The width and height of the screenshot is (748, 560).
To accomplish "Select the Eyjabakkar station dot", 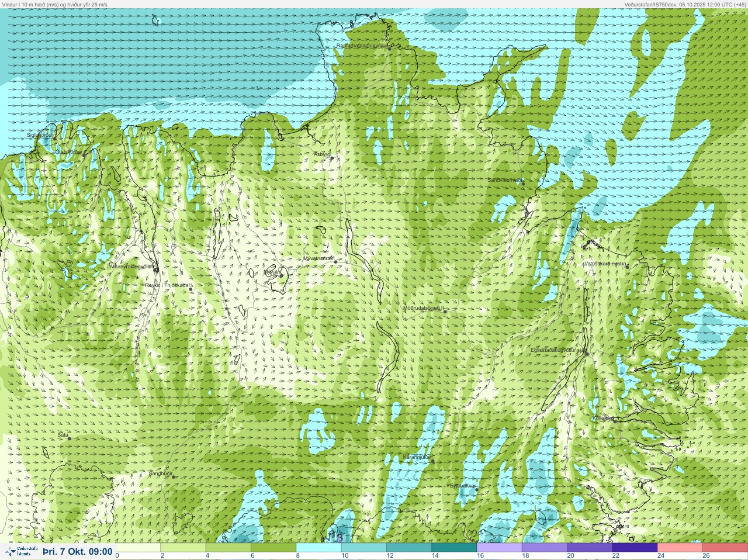I will [x=477, y=490].
